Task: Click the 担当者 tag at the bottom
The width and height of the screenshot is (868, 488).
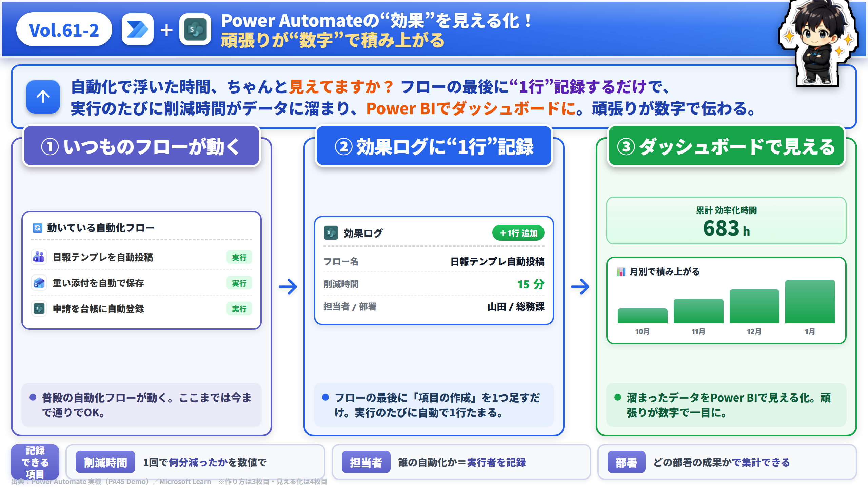Action: (366, 462)
